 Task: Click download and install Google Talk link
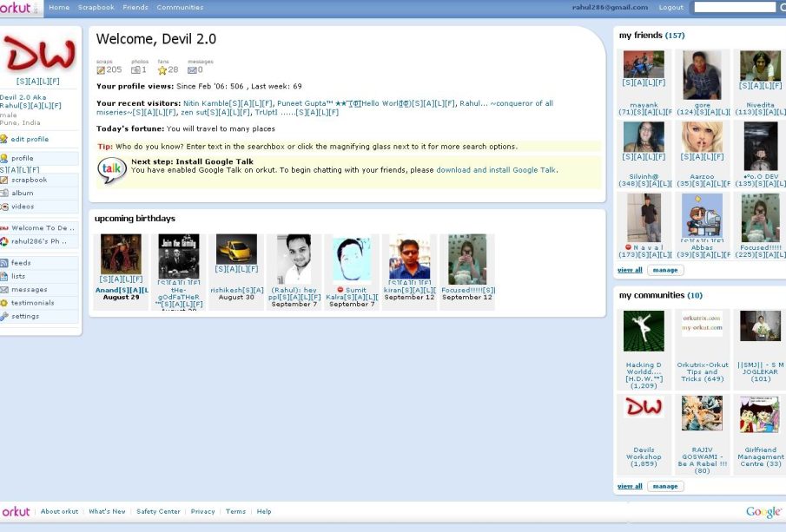tap(495, 170)
